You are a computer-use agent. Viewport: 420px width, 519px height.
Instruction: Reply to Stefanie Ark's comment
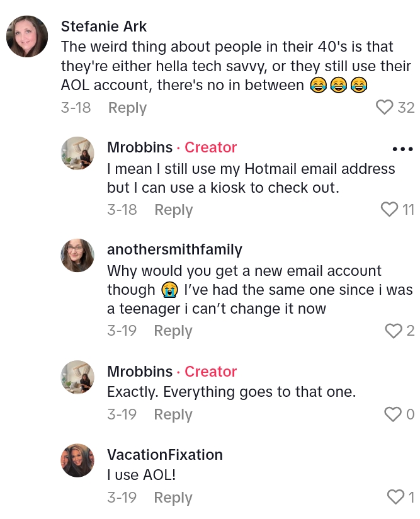point(127,108)
